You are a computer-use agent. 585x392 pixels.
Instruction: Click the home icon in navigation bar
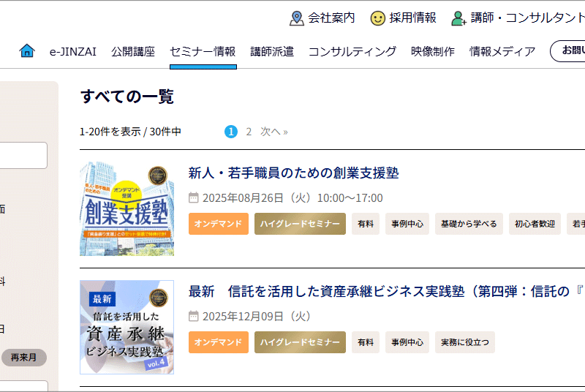tap(27, 50)
